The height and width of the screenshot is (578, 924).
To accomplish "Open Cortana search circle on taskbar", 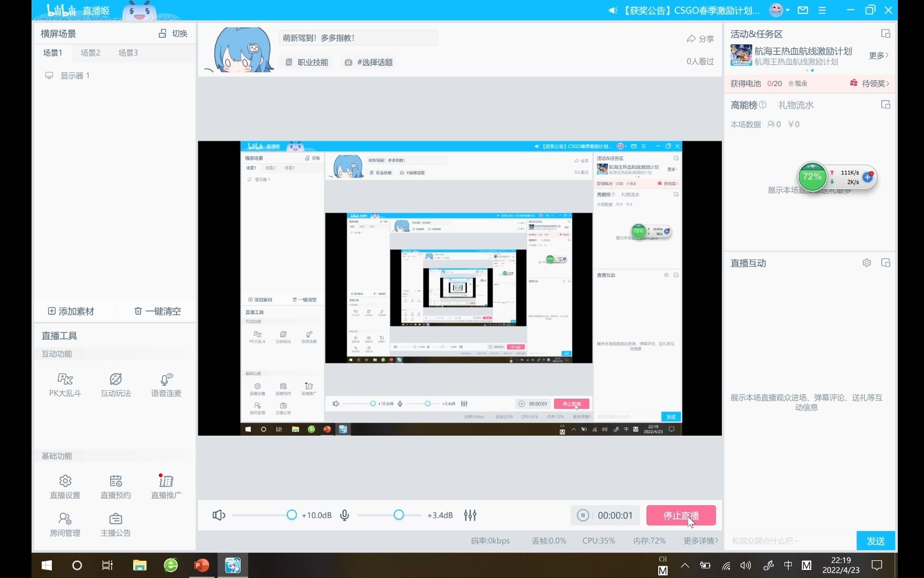I will pyautogui.click(x=77, y=565).
